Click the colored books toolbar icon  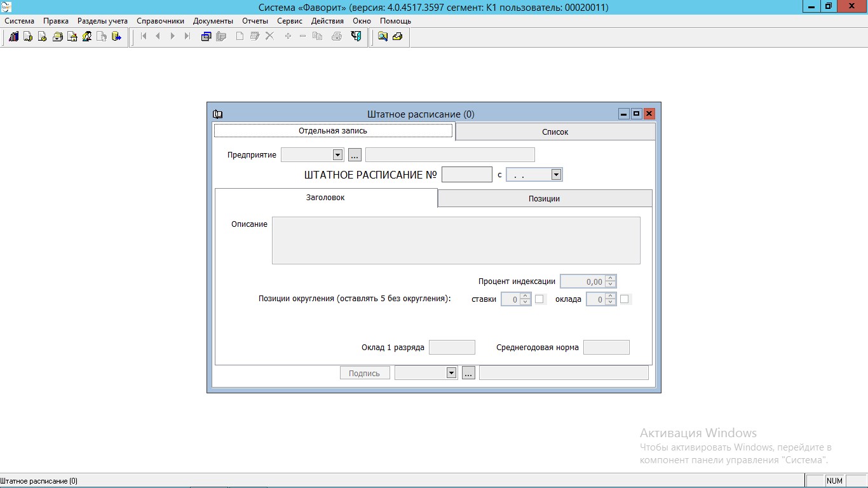pos(14,37)
